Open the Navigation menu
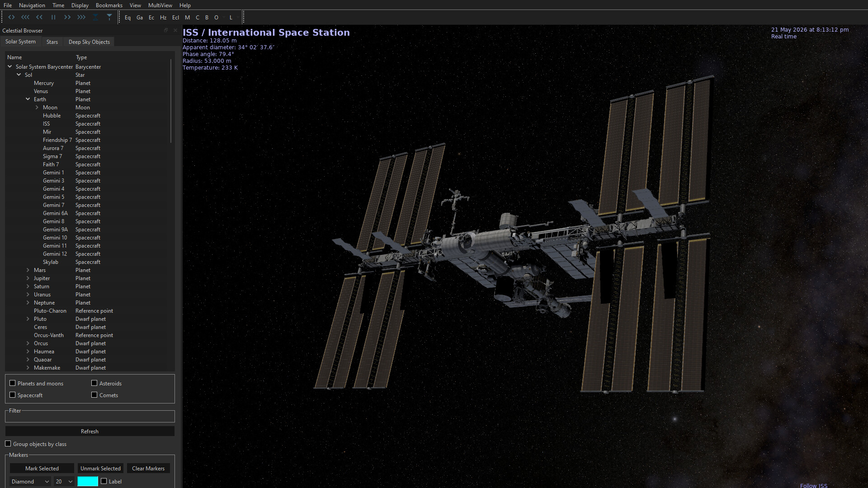 coord(32,5)
